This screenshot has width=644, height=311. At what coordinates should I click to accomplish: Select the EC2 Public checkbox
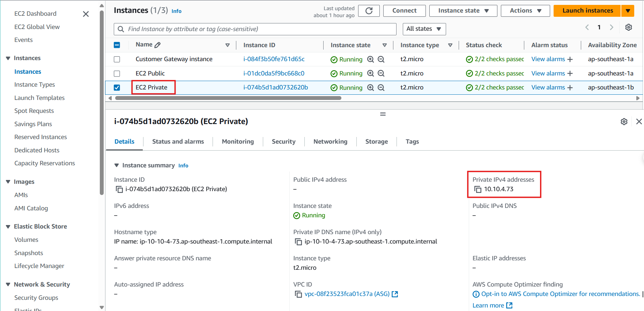(117, 73)
